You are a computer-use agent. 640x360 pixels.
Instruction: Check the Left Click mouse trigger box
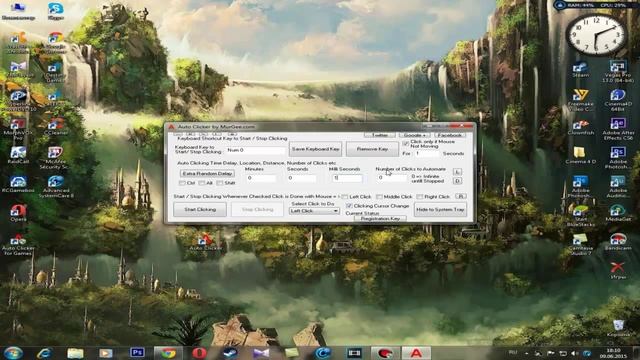(x=345, y=197)
